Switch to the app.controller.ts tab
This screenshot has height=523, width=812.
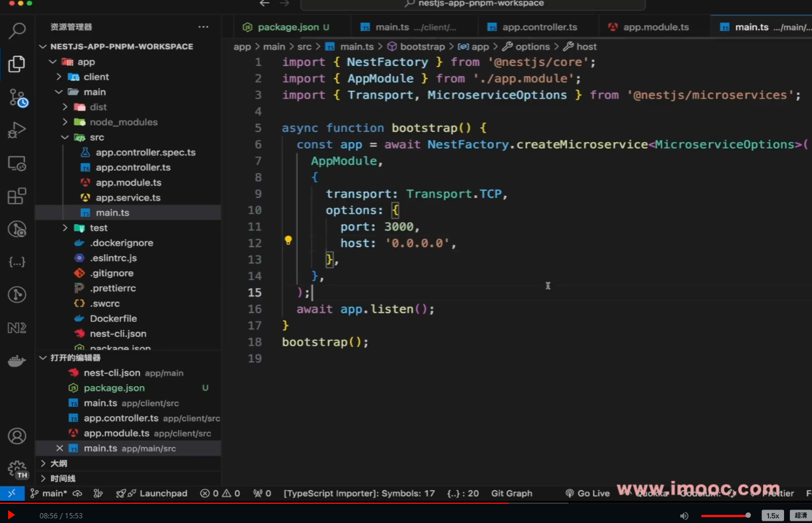pyautogui.click(x=538, y=27)
